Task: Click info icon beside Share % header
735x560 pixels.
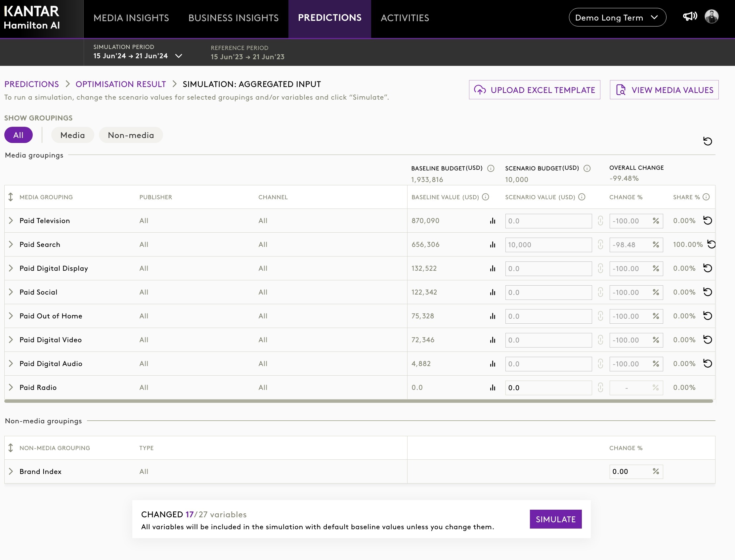Action: [706, 197]
